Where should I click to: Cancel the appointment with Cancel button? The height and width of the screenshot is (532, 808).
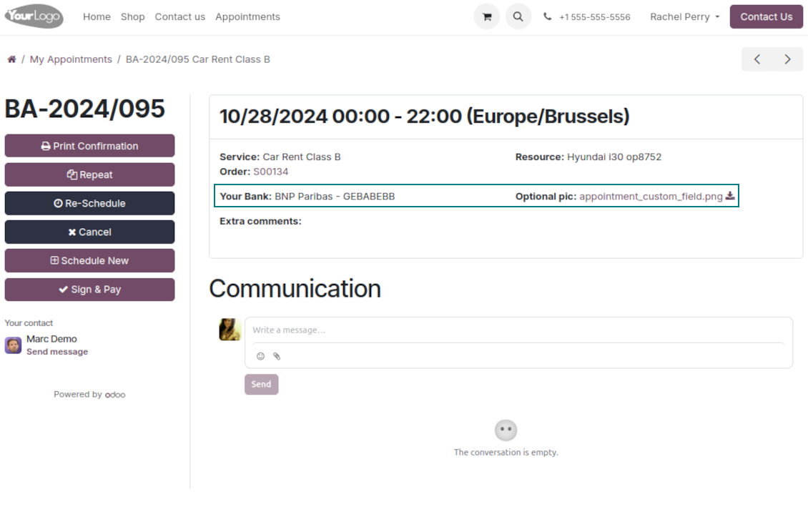89,232
